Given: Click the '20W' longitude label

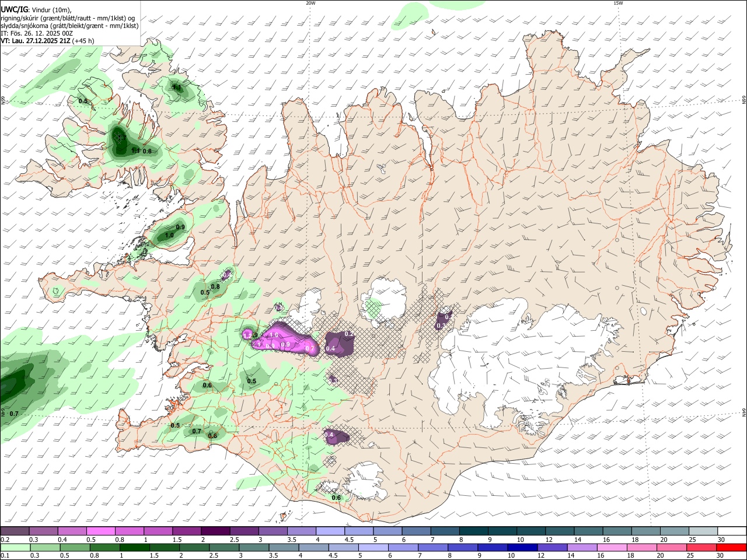Looking at the screenshot, I should click(x=310, y=3).
